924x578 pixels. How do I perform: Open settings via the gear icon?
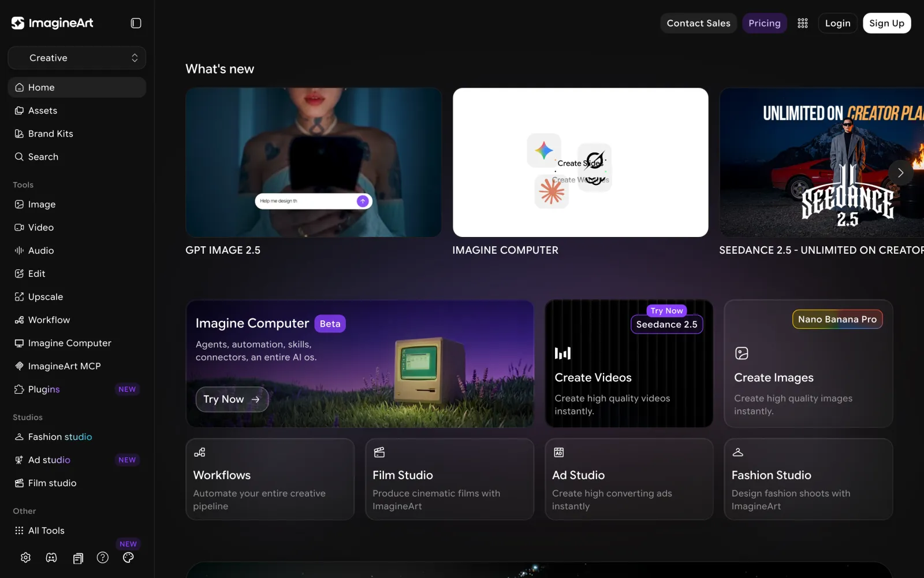click(x=25, y=558)
